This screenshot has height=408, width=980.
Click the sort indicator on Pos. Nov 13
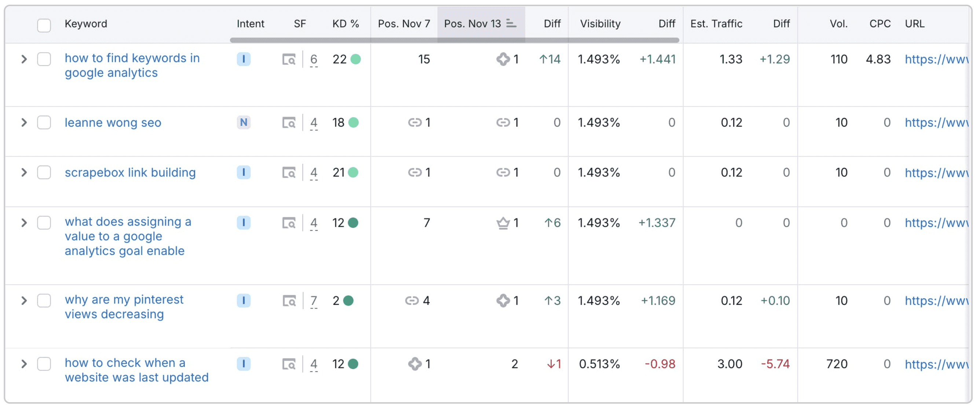coord(512,23)
